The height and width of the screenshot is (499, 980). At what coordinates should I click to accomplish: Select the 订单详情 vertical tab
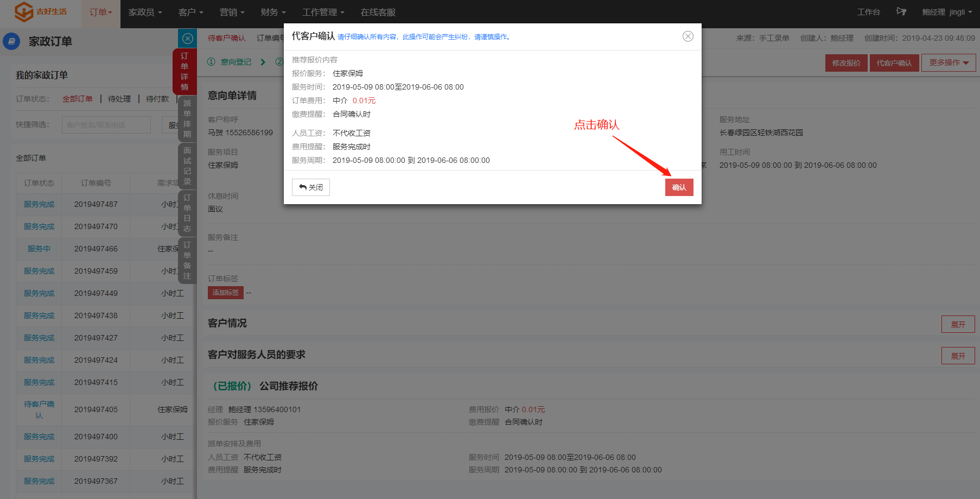[184, 72]
